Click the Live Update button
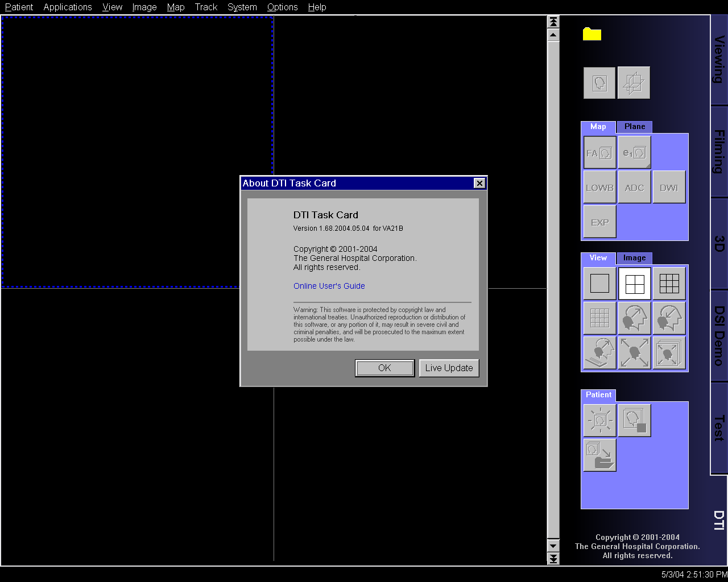Image resolution: width=728 pixels, height=582 pixels. click(449, 368)
